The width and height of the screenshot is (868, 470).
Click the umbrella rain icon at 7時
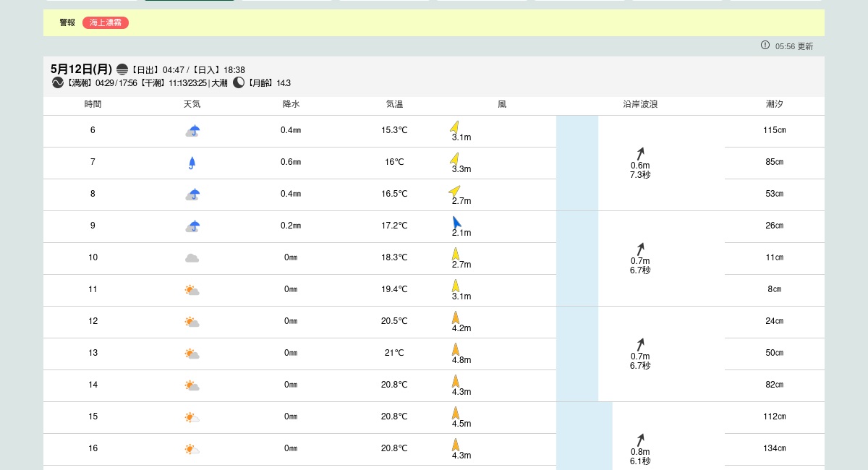point(192,163)
